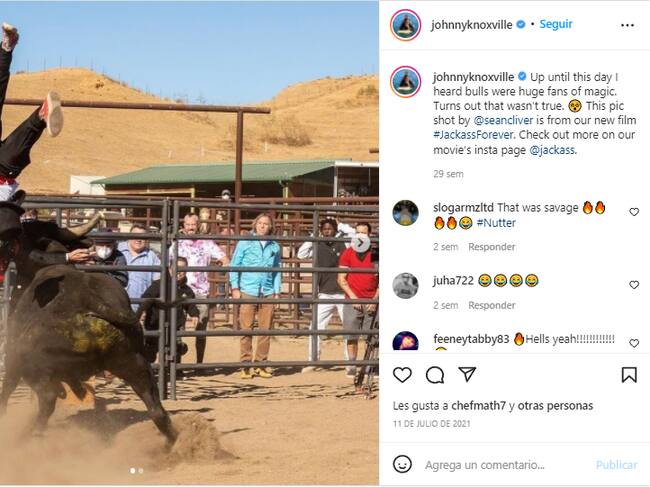Image resolution: width=650 pixels, height=487 pixels.
Task: Open @jackass profile mention
Action: coord(553,150)
